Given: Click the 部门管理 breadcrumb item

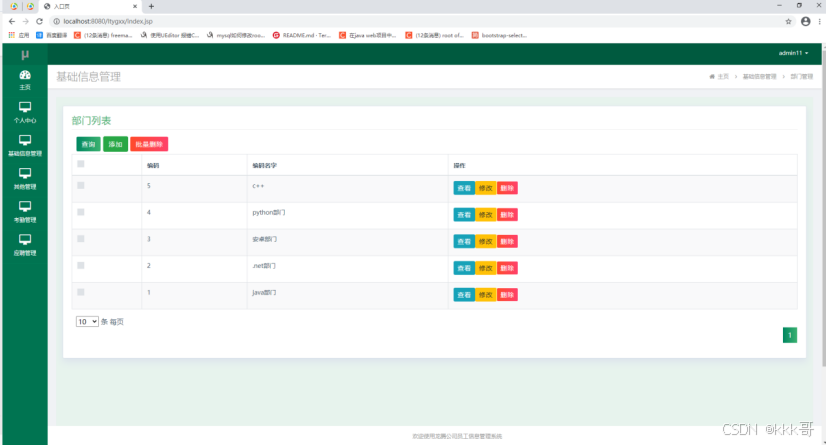Looking at the screenshot, I should coord(801,76).
